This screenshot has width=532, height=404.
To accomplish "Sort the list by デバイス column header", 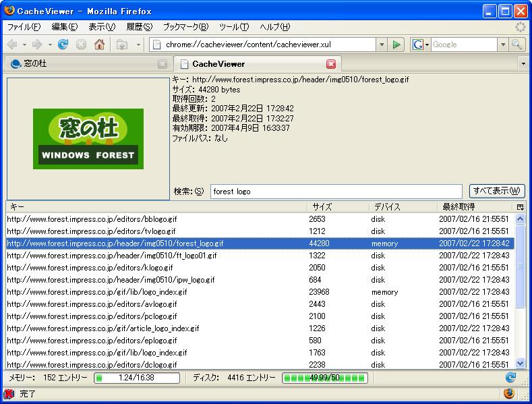I will click(x=403, y=207).
